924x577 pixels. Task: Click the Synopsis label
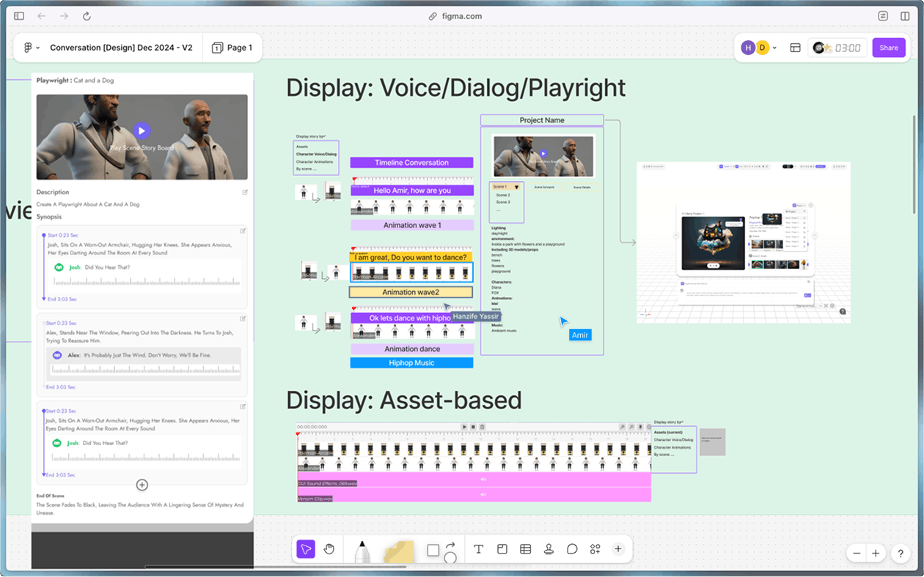coord(49,217)
